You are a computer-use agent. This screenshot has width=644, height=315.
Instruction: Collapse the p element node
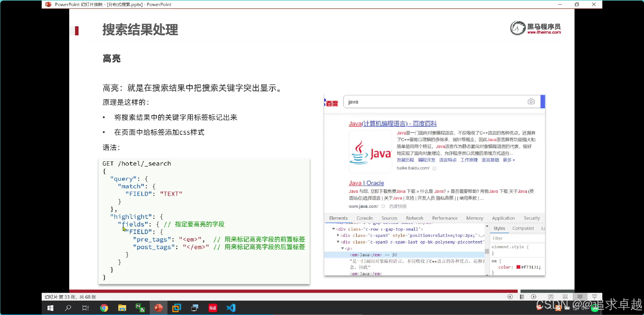343,248
